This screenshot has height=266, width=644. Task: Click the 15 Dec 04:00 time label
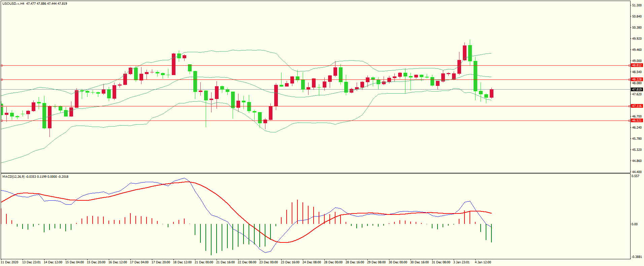pyautogui.click(x=74, y=262)
